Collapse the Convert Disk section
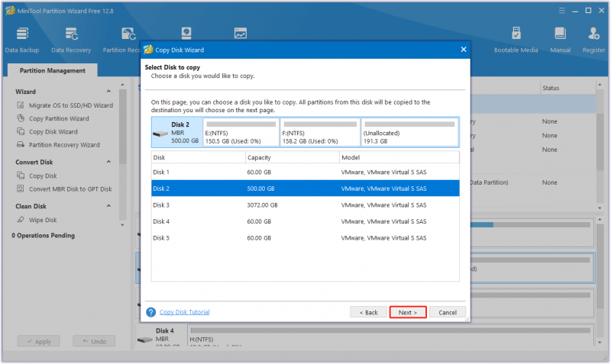The height and width of the screenshot is (364, 611). pos(108,162)
